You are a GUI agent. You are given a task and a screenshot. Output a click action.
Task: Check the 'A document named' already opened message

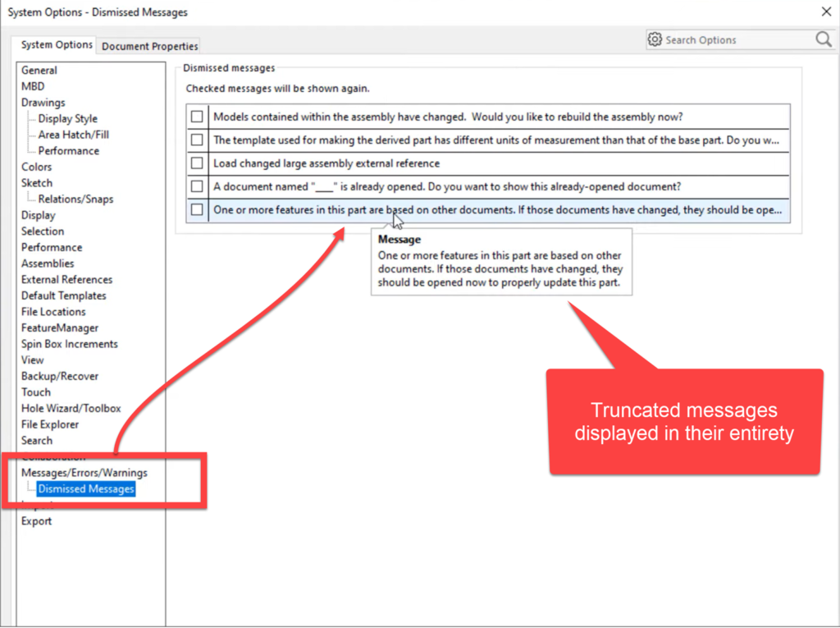tap(197, 186)
